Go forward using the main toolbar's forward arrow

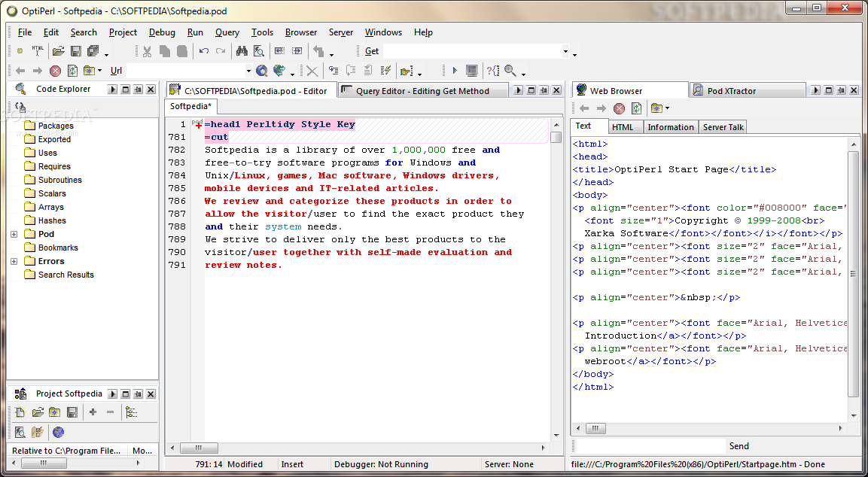click(38, 71)
